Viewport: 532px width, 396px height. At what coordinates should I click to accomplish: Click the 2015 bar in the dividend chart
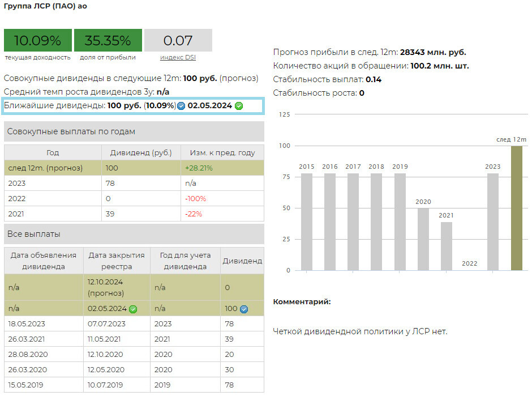click(x=307, y=222)
